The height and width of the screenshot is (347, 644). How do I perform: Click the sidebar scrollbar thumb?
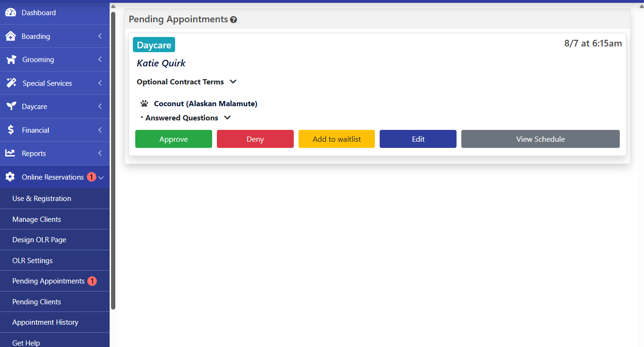click(113, 160)
